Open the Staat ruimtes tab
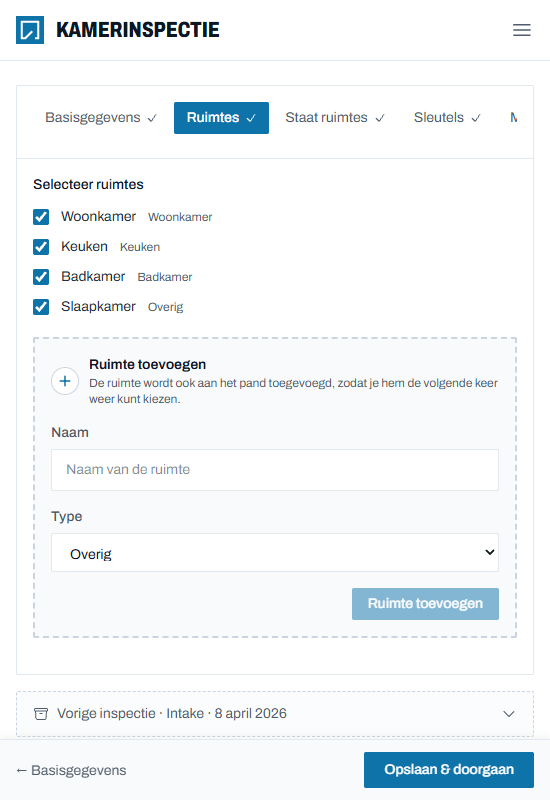Image resolution: width=550 pixels, height=800 pixels. [335, 118]
